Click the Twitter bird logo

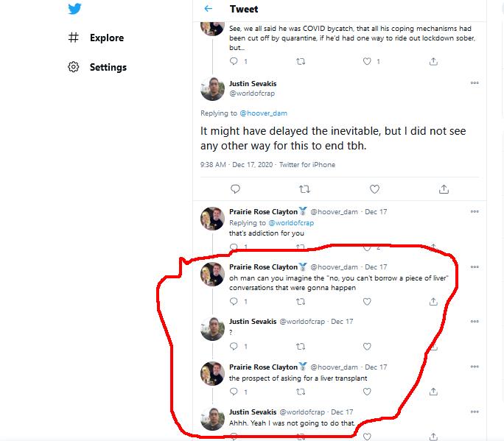pyautogui.click(x=73, y=9)
